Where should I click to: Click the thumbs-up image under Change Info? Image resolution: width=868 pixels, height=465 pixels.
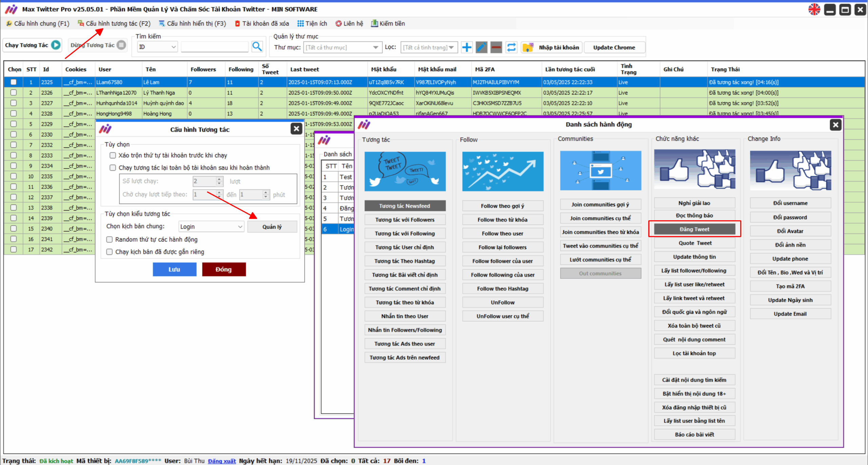[x=790, y=170]
